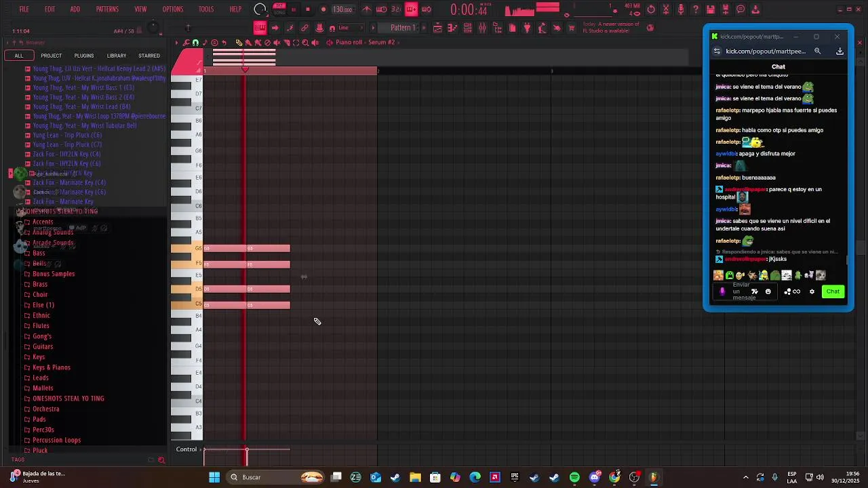Open the help question mark icon

tap(696, 9)
